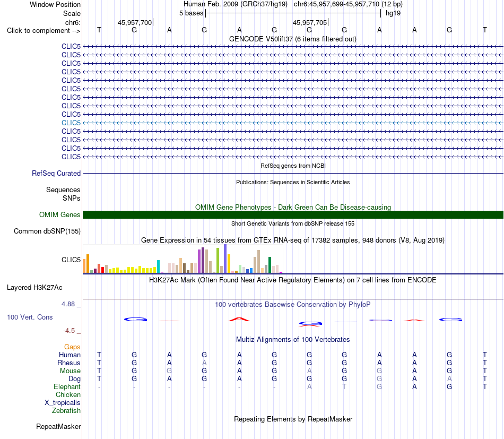
Task: Open '100 vertebrates Basewise Conservation by PhyloP' title
Action: [293, 304]
